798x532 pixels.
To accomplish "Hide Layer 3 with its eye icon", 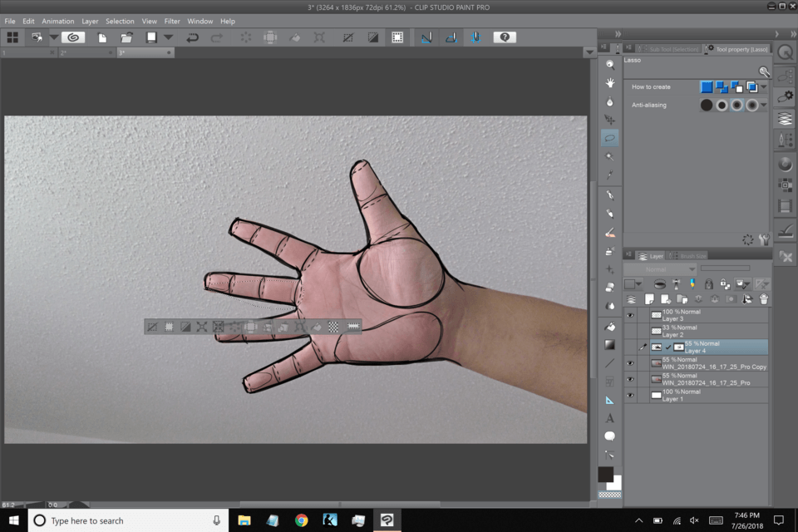I will coord(630,316).
